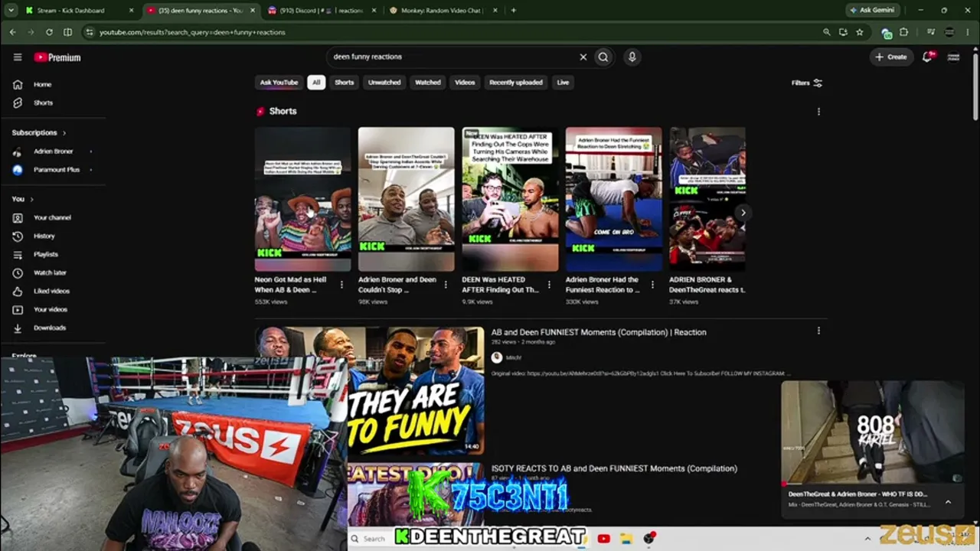This screenshot has height=551, width=980.
Task: Expand the miniplayer with the chevron
Action: (x=948, y=502)
